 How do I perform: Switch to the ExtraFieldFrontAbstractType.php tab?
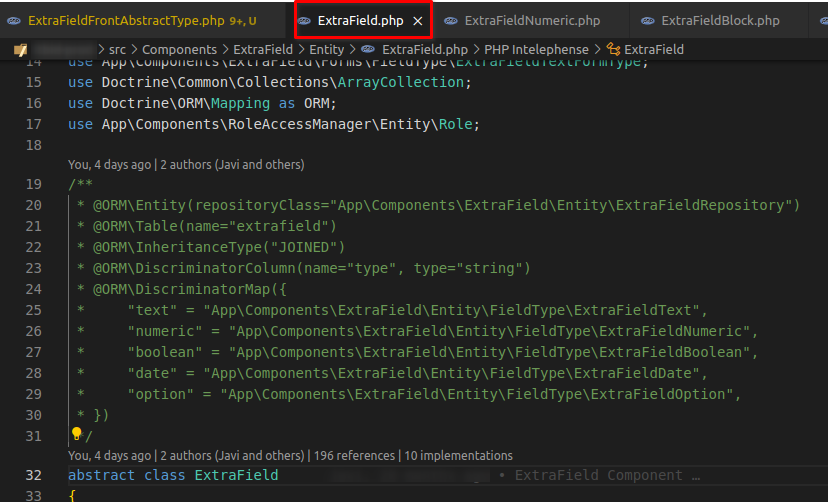click(x=140, y=20)
